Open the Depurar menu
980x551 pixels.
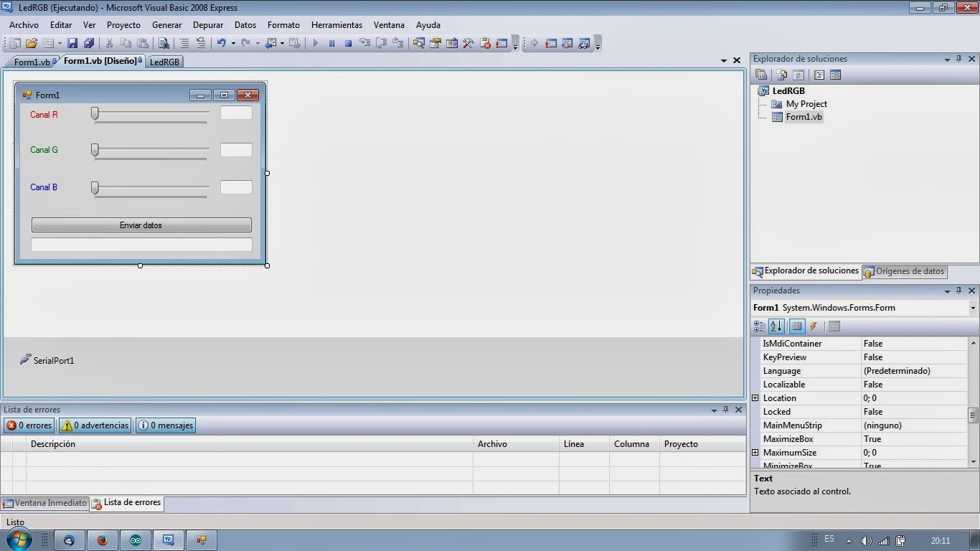(x=208, y=24)
